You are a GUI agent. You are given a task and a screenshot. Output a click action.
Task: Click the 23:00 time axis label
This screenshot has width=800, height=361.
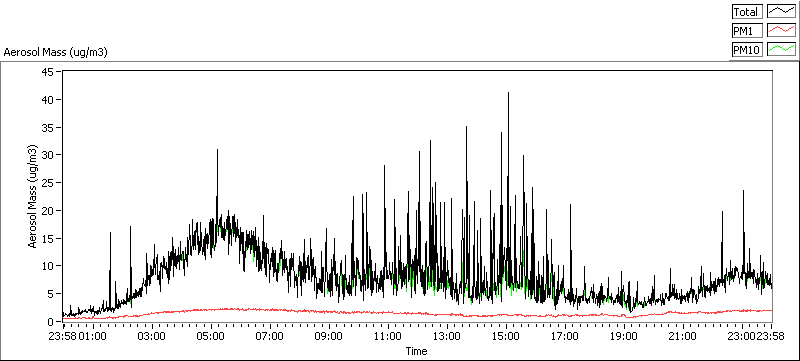tap(740, 337)
